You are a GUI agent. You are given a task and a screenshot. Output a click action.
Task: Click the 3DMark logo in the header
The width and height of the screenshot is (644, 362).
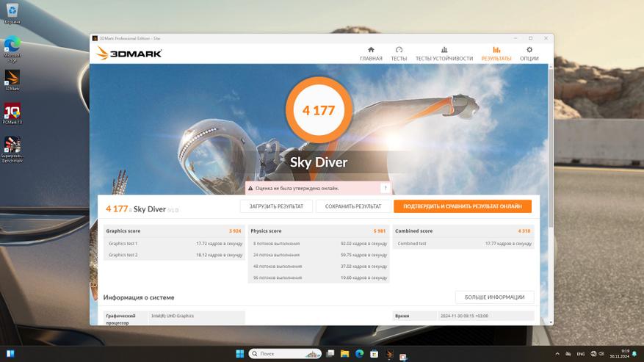pyautogui.click(x=129, y=54)
